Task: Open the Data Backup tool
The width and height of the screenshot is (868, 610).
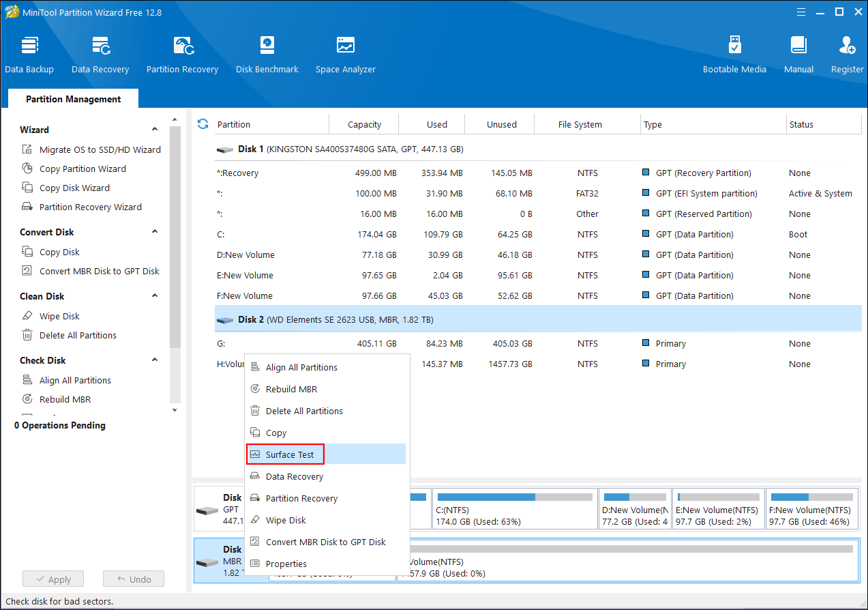Action: point(29,55)
